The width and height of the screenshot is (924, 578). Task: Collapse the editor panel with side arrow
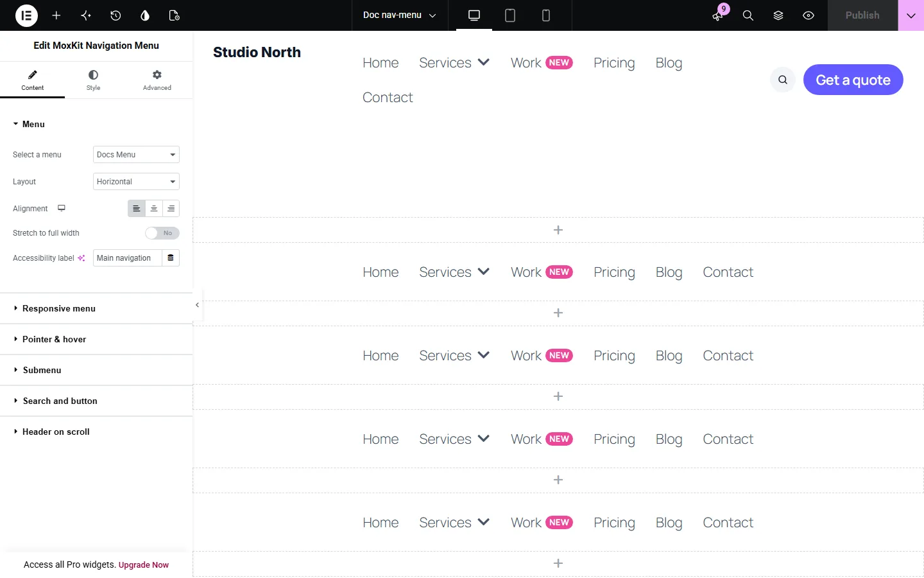(x=197, y=305)
